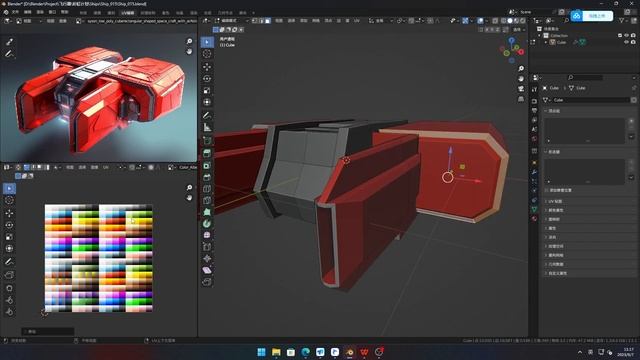Open the File menu in the top bar
This screenshot has width=640, height=360.
click(15, 12)
